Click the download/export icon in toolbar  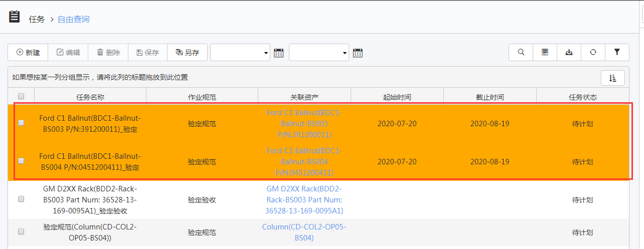tap(569, 52)
